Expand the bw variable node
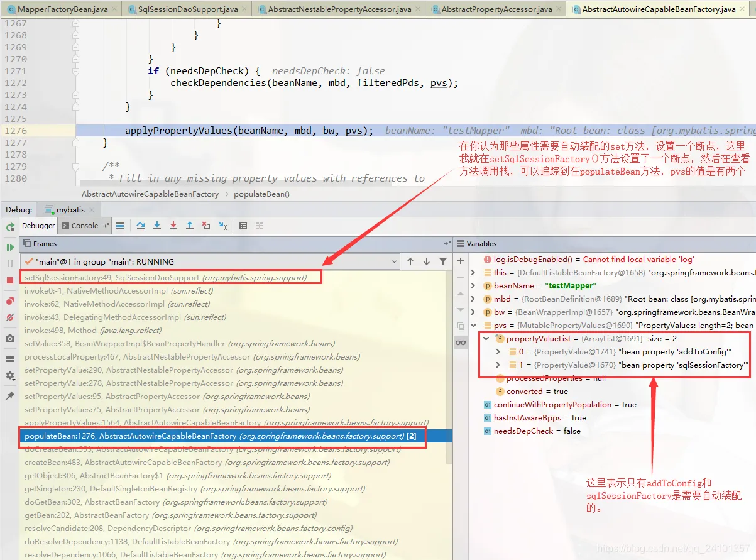756x560 pixels. tap(473, 312)
